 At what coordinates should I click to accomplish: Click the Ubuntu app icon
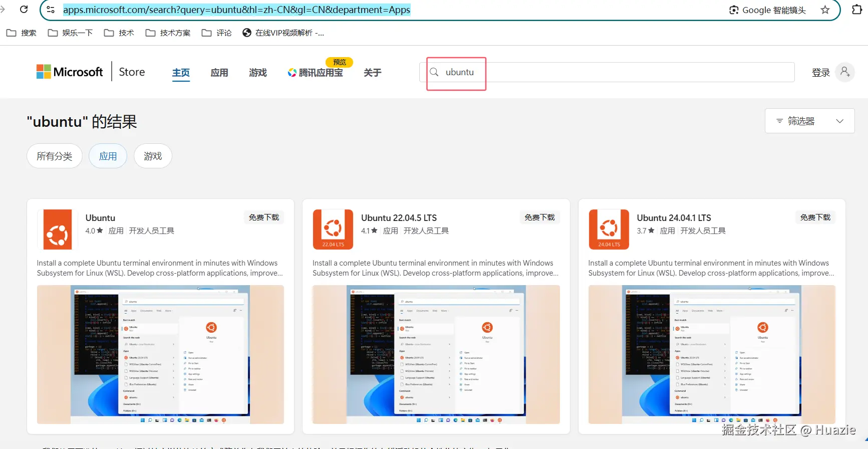click(x=57, y=230)
